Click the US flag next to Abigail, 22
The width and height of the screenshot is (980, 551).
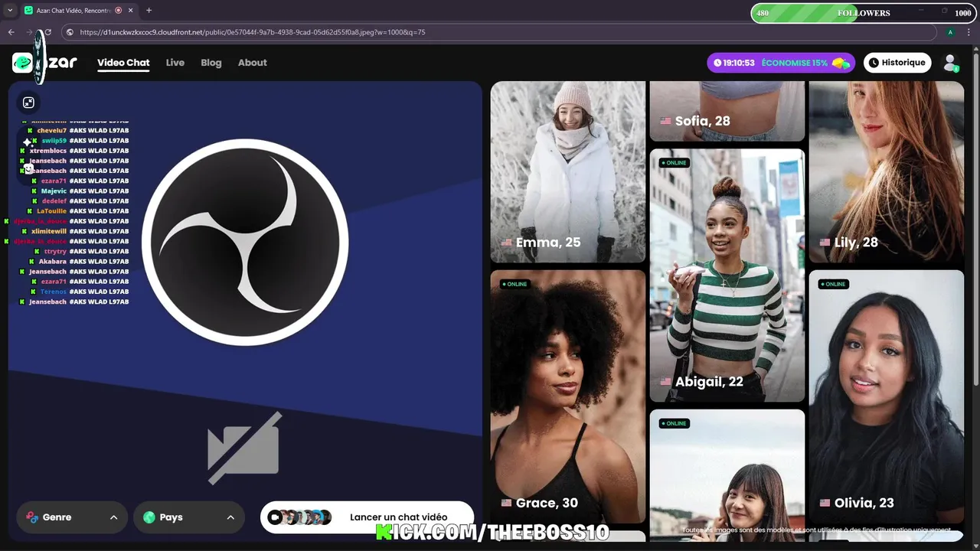[666, 382]
